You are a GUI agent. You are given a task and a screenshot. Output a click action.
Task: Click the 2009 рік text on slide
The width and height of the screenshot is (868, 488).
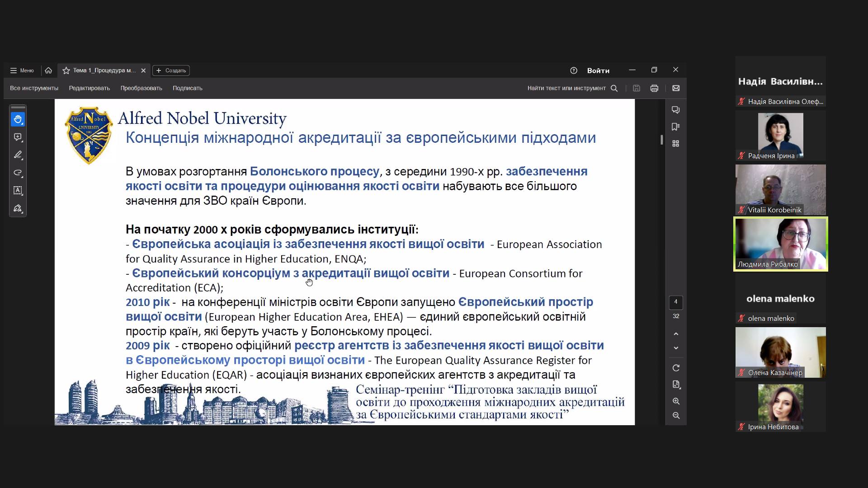coord(148,346)
